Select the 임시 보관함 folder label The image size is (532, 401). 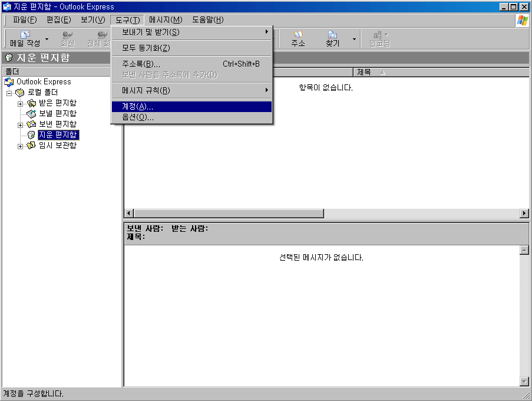pos(58,145)
